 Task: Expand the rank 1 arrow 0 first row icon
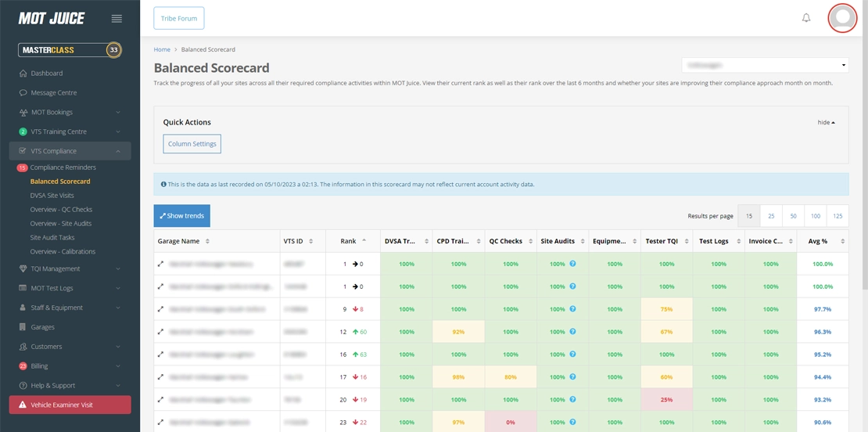160,265
